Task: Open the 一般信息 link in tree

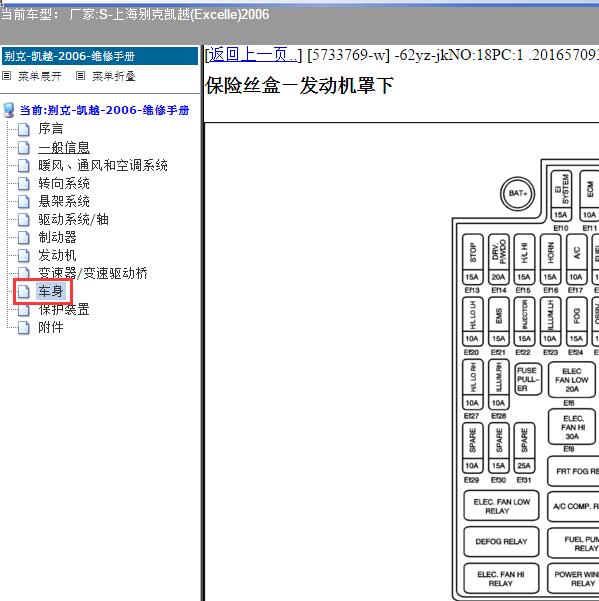Action: click(64, 148)
